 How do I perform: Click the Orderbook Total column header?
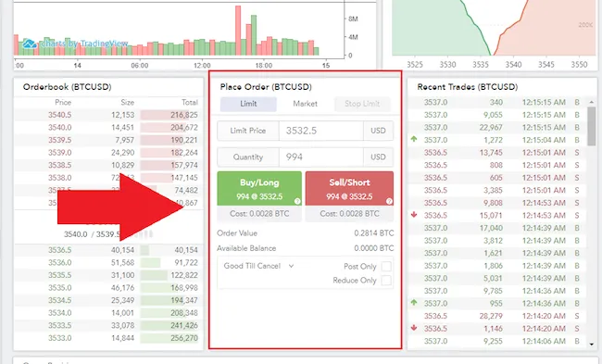tap(190, 102)
